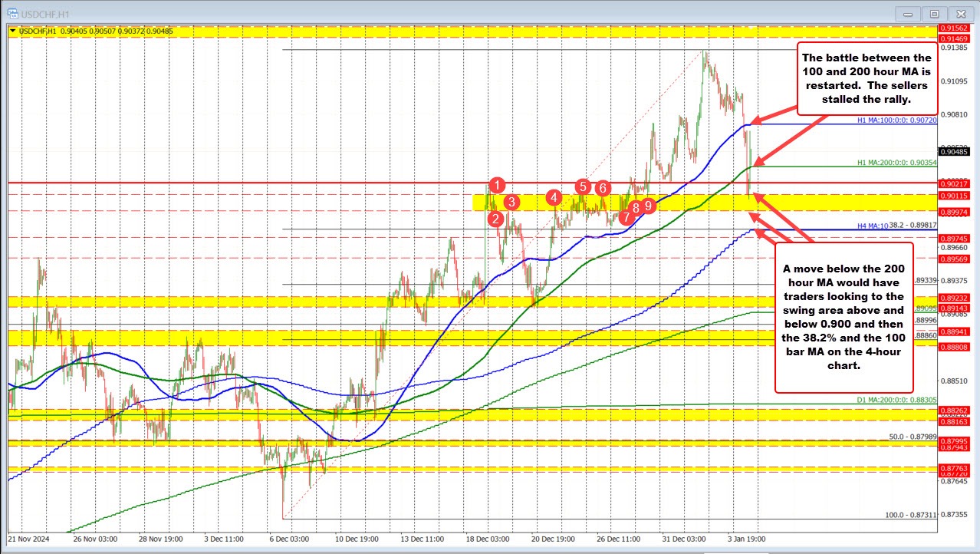Image resolution: width=980 pixels, height=554 pixels.
Task: Select red circle marker number 4
Action: [554, 198]
